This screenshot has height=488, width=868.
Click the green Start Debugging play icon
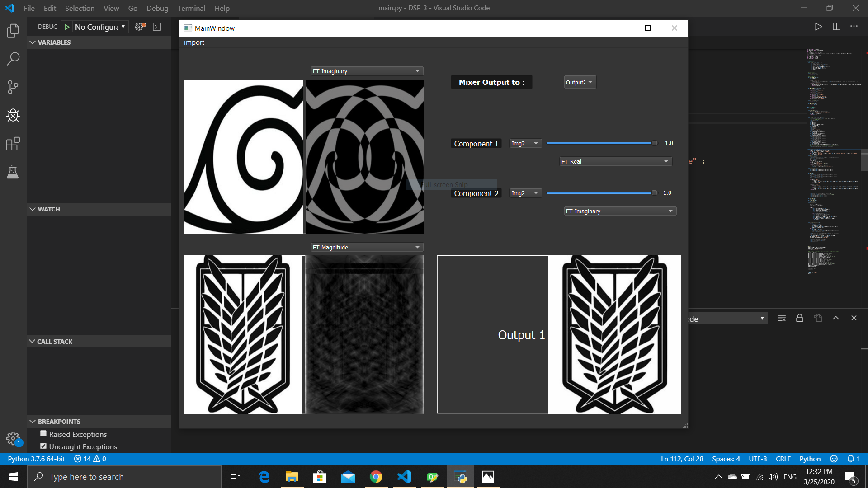pyautogui.click(x=67, y=27)
